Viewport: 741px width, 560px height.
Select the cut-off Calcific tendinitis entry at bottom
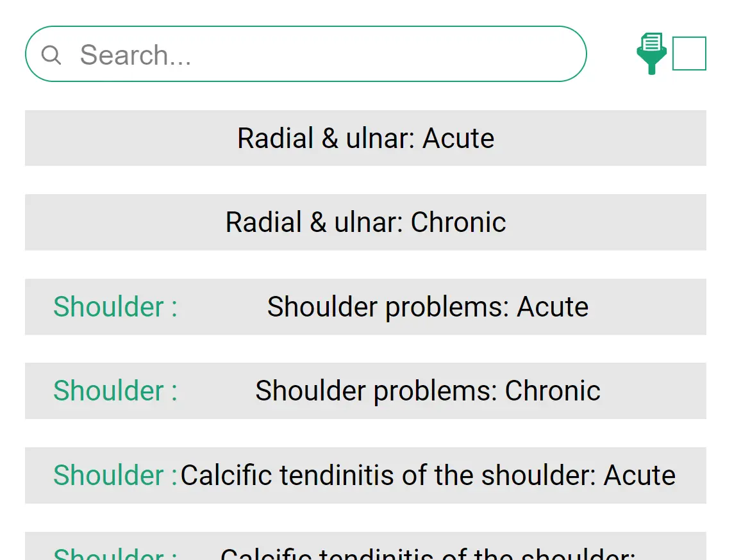[x=428, y=551]
